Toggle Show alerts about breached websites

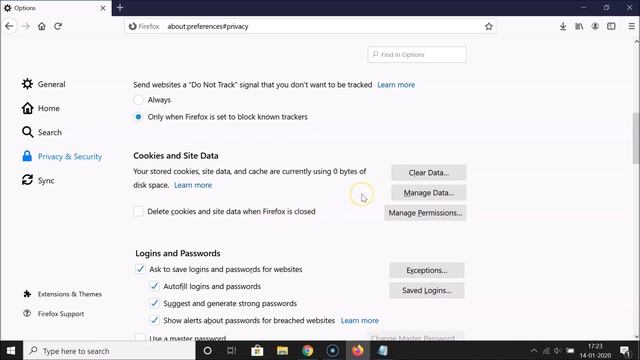154,320
